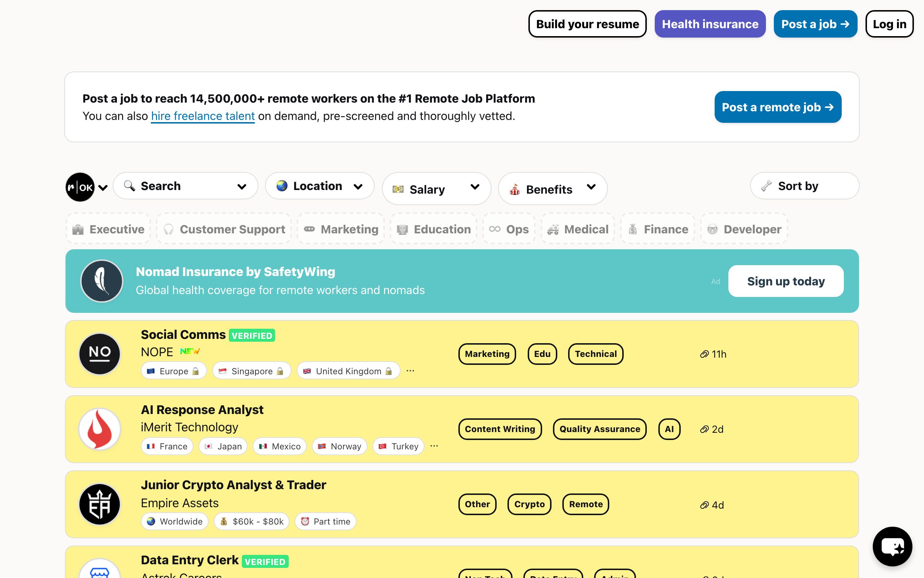Screen dimensions: 924x578
Task: Click the SafetyWing feather logo
Action: [x=101, y=281]
